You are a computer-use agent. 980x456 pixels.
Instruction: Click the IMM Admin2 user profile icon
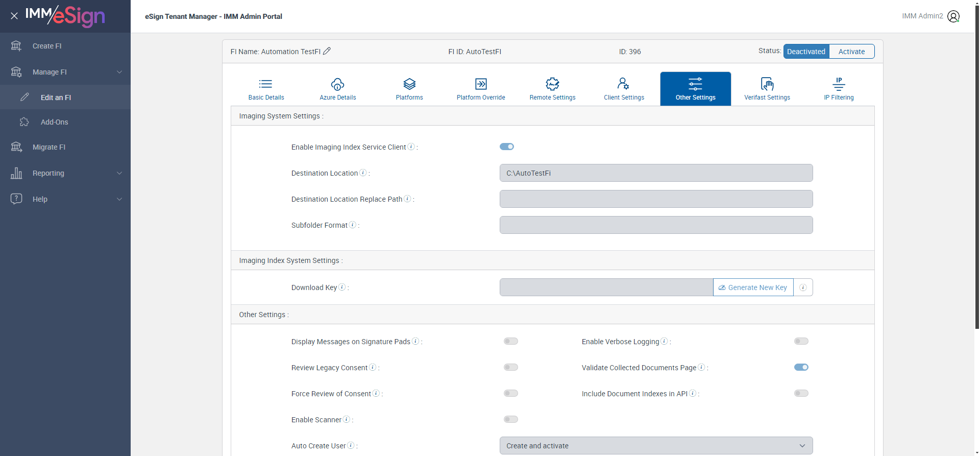pos(953,16)
